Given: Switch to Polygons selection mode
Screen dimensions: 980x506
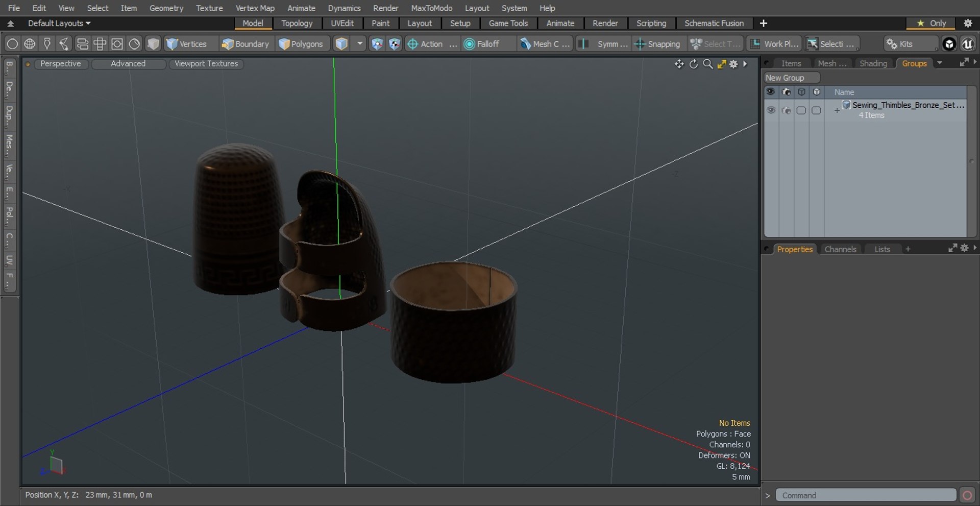Looking at the screenshot, I should point(301,44).
